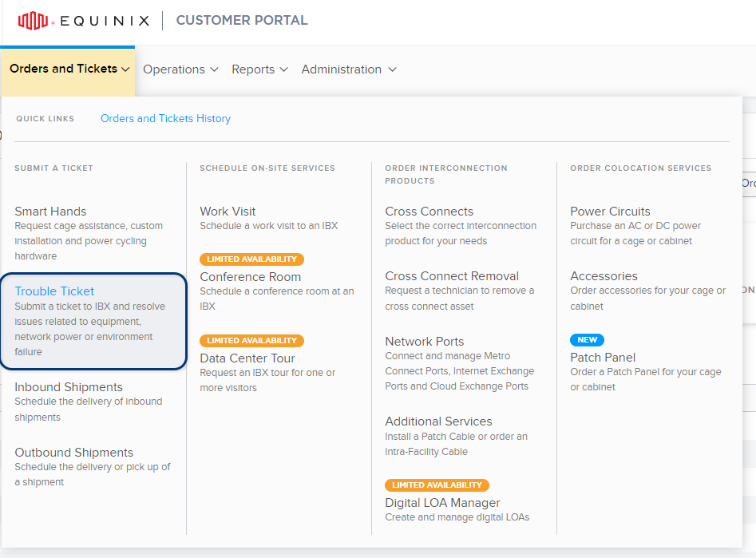The image size is (756, 558).
Task: Click the CUSTOMER PORTAL title
Action: pos(242,20)
